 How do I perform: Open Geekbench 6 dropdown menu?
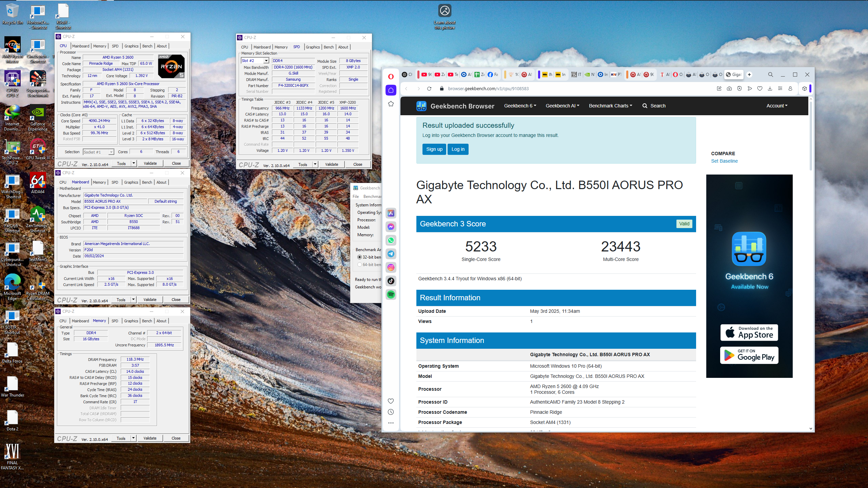click(x=520, y=106)
